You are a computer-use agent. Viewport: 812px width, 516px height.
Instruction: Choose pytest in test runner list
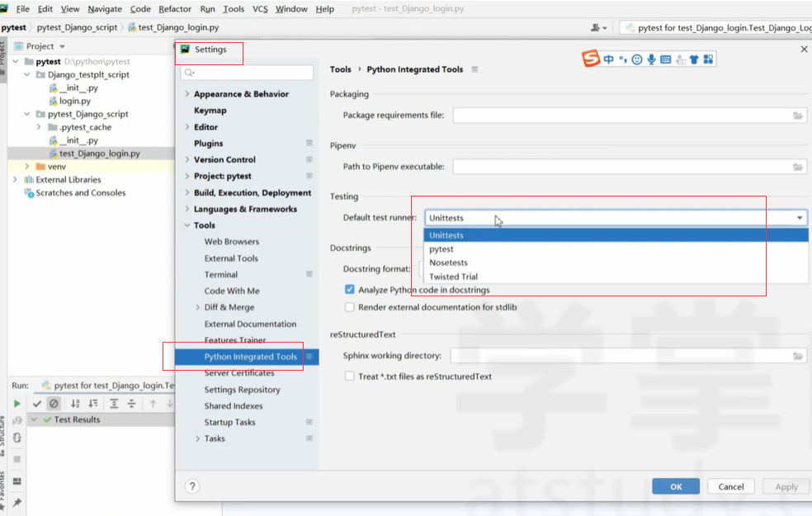tap(616, 249)
